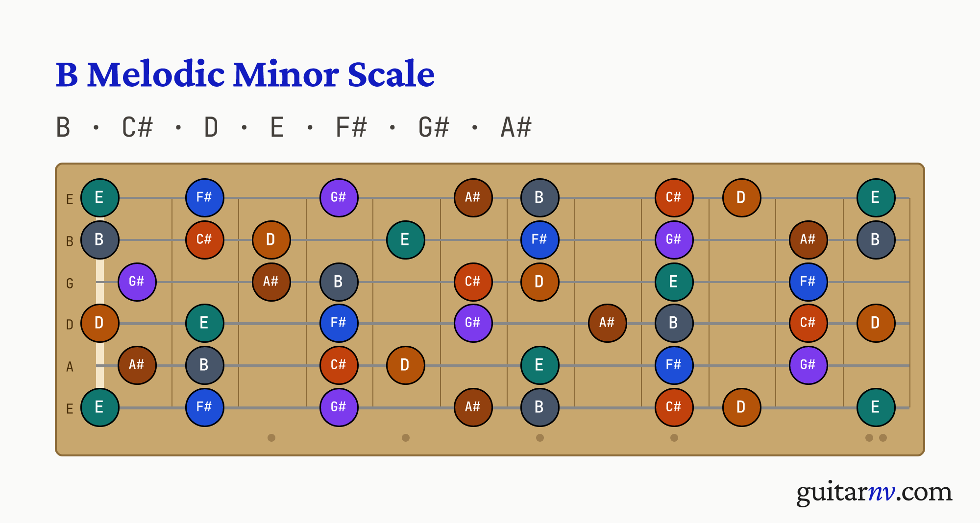Click G# at fret 4 on the bottom E string
The height and width of the screenshot is (523, 980).
(x=339, y=407)
